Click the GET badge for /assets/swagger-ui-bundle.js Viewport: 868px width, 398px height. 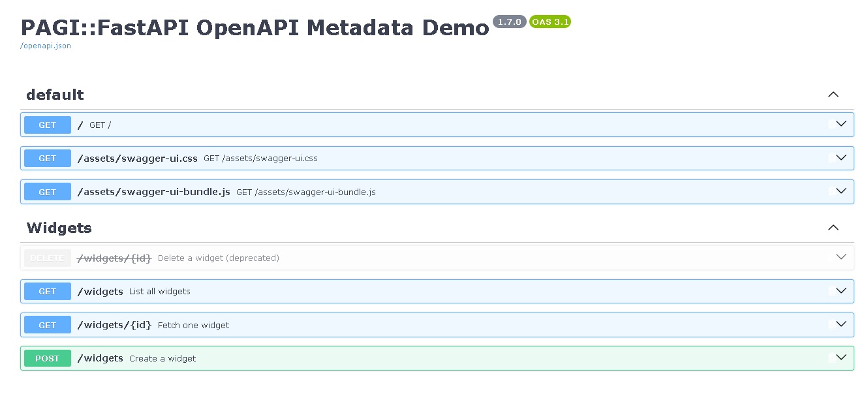(48, 192)
